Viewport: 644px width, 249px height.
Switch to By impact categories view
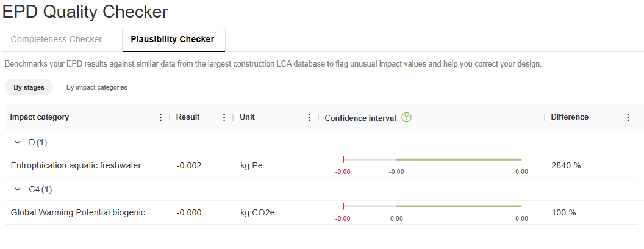point(97,87)
